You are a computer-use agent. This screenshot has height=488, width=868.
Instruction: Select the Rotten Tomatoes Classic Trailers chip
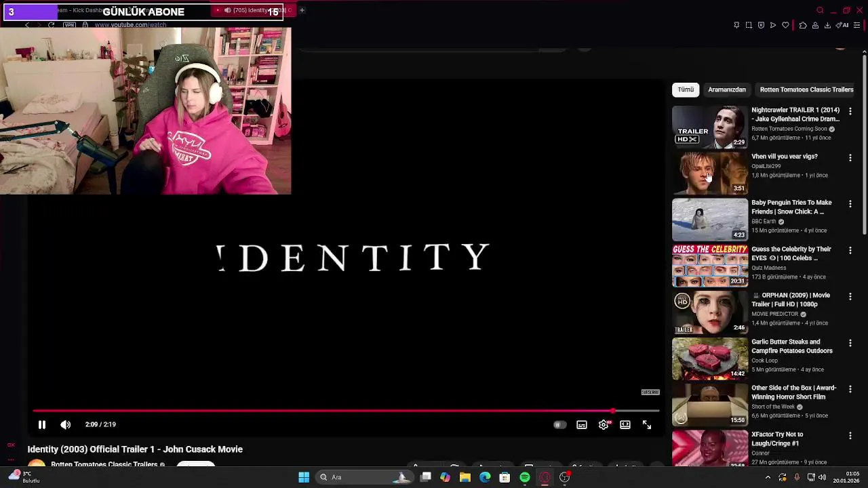[x=806, y=89]
